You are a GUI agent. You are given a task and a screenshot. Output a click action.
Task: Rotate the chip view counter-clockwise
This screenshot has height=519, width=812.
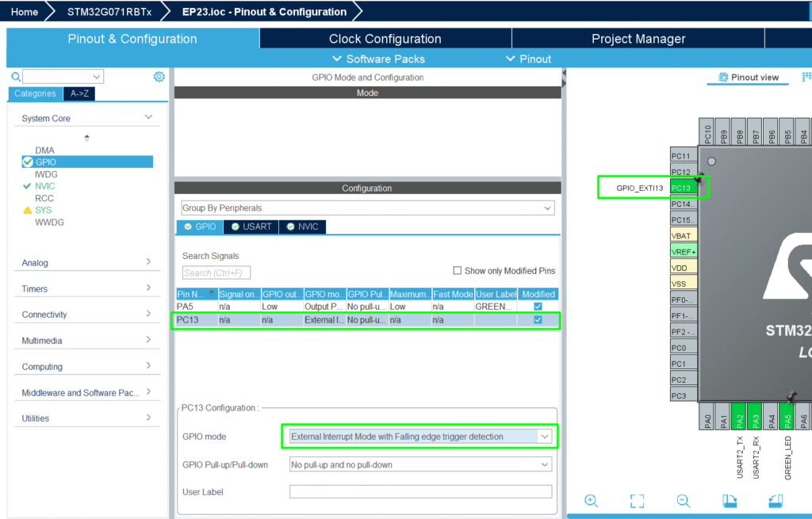(776, 501)
